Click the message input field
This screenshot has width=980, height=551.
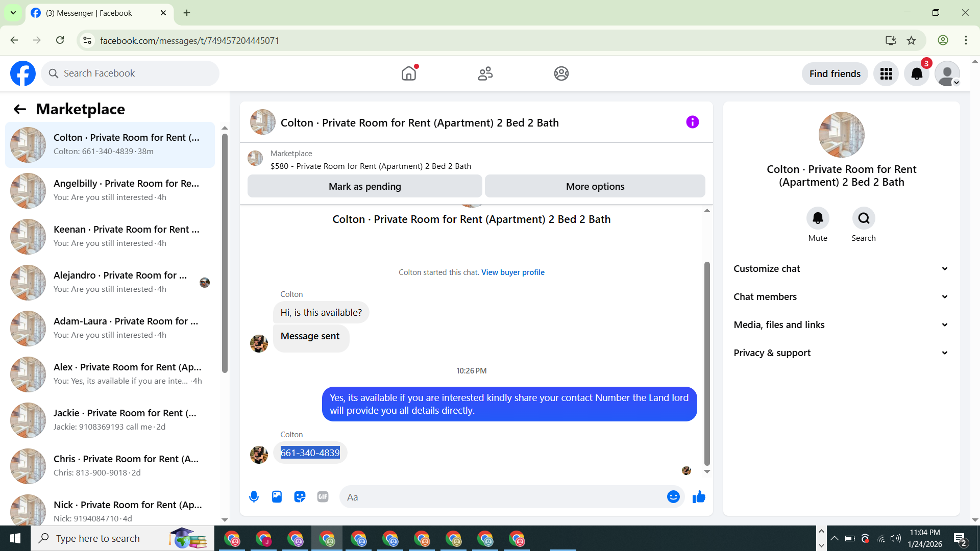click(503, 497)
